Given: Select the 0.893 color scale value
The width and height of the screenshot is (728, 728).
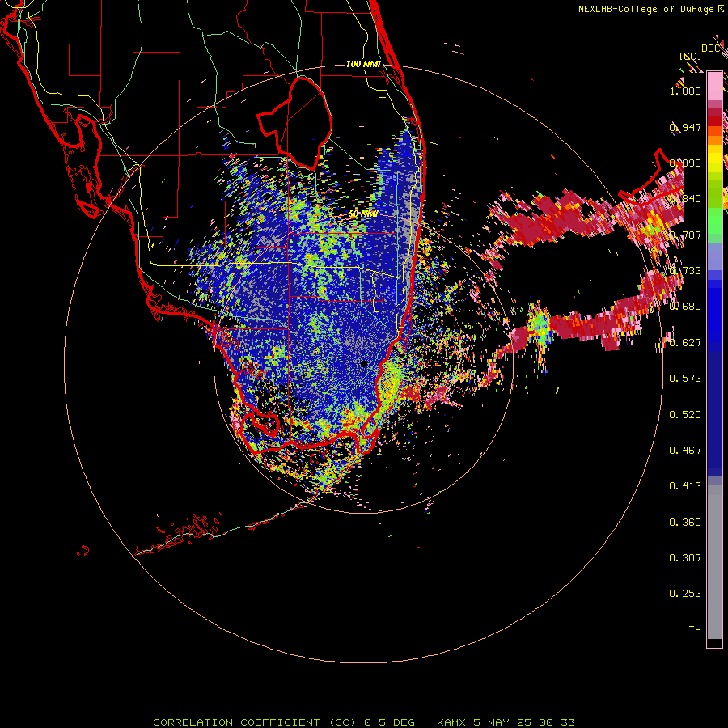Looking at the screenshot, I should (x=685, y=163).
